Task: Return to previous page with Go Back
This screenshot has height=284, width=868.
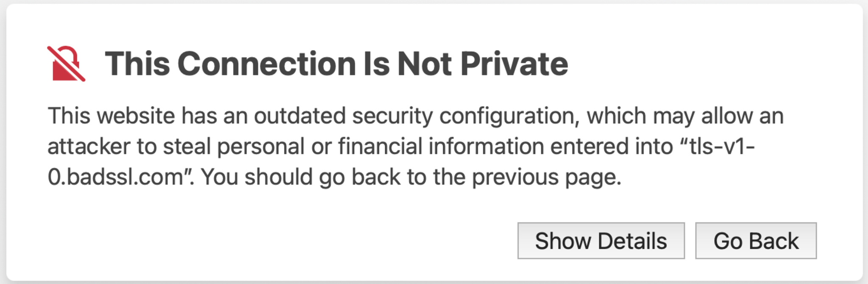Action: [x=756, y=241]
